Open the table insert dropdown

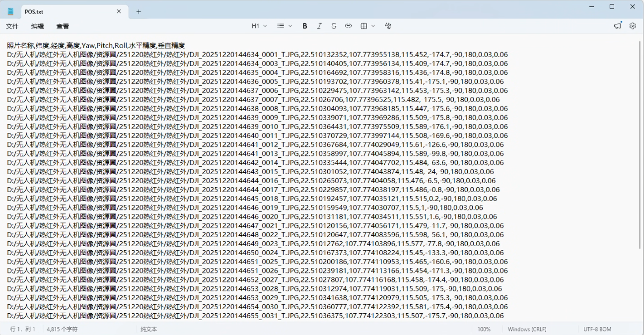(367, 26)
